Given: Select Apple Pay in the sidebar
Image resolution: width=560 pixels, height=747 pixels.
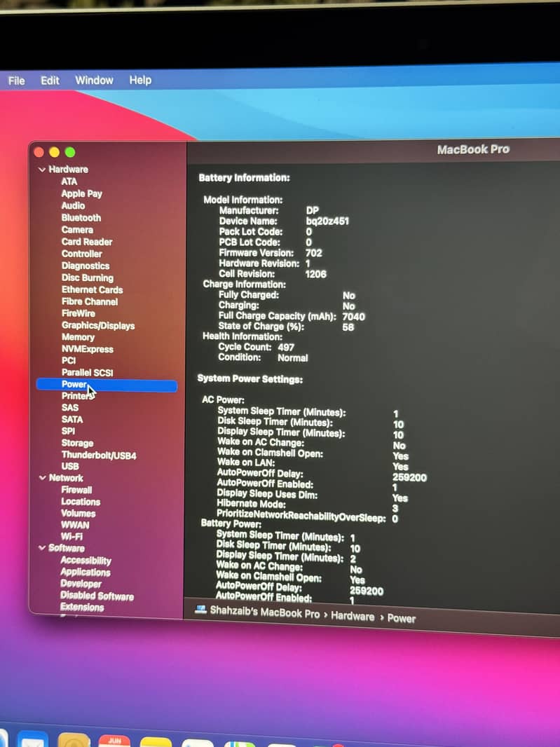Looking at the screenshot, I should click(x=81, y=193).
